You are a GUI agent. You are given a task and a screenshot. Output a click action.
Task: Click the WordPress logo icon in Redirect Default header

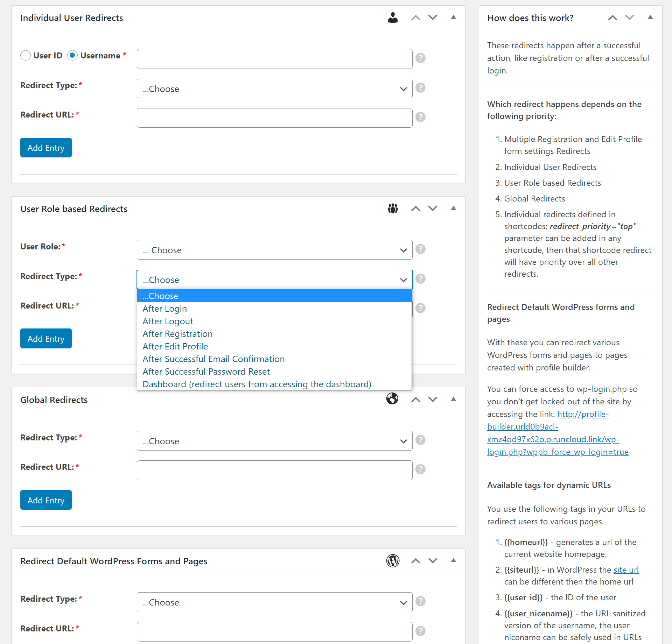click(x=393, y=561)
